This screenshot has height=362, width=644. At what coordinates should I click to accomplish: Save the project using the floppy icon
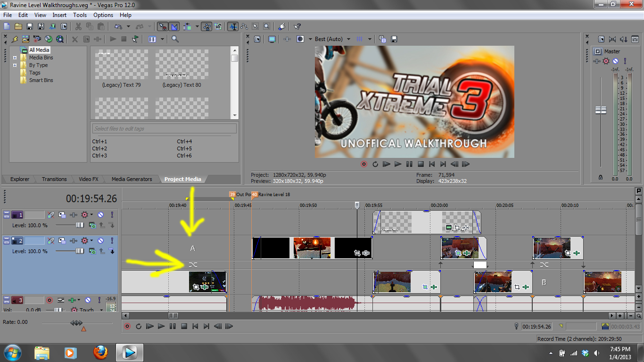[29, 26]
